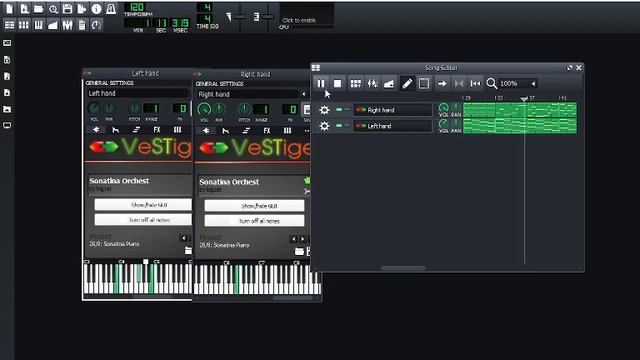Export the current project
Screen dimensions: 640x360
tap(82, 9)
